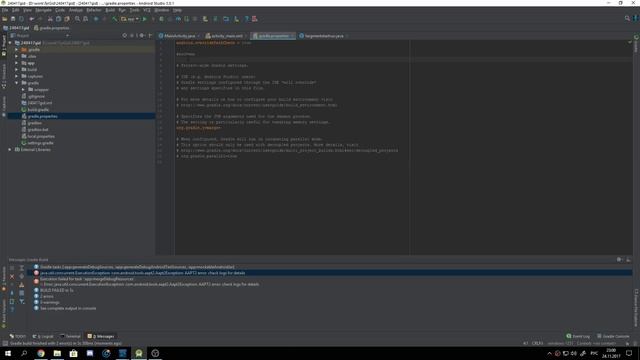This screenshot has height=360, width=640.
Task: Expand External Libraries node
Action: coord(10,149)
